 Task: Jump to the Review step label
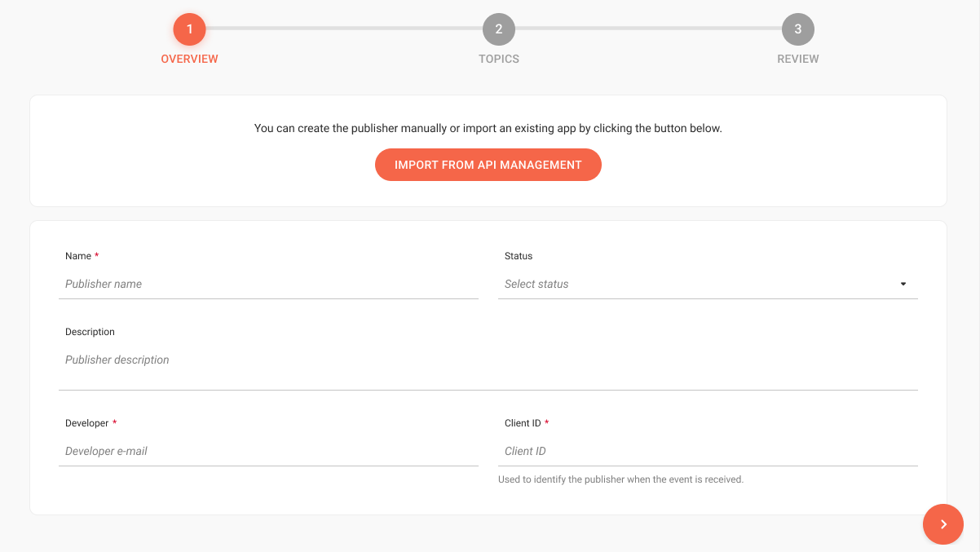(797, 59)
